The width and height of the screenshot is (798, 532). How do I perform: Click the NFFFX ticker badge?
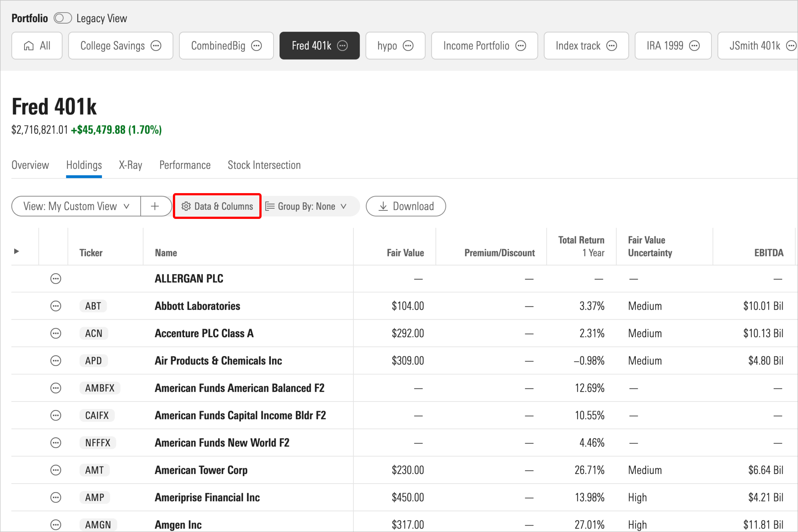tap(98, 443)
